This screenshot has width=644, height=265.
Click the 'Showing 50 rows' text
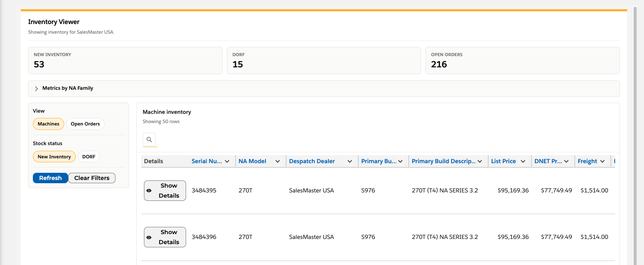click(161, 121)
